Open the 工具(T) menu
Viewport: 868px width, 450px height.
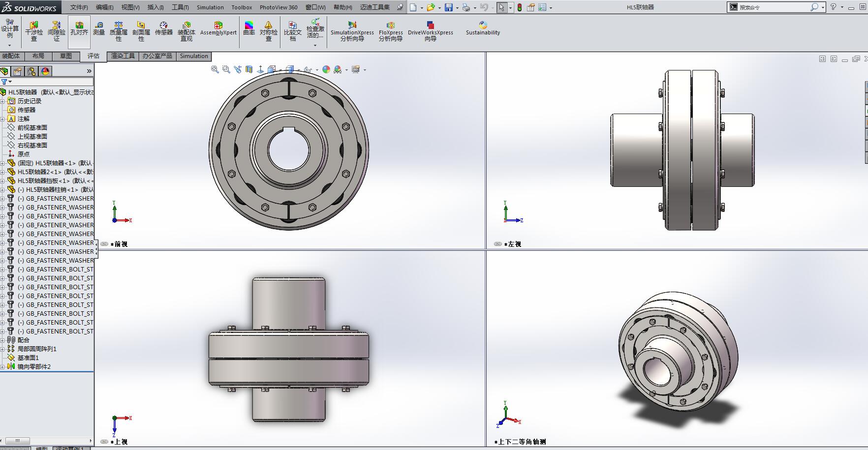pos(180,7)
